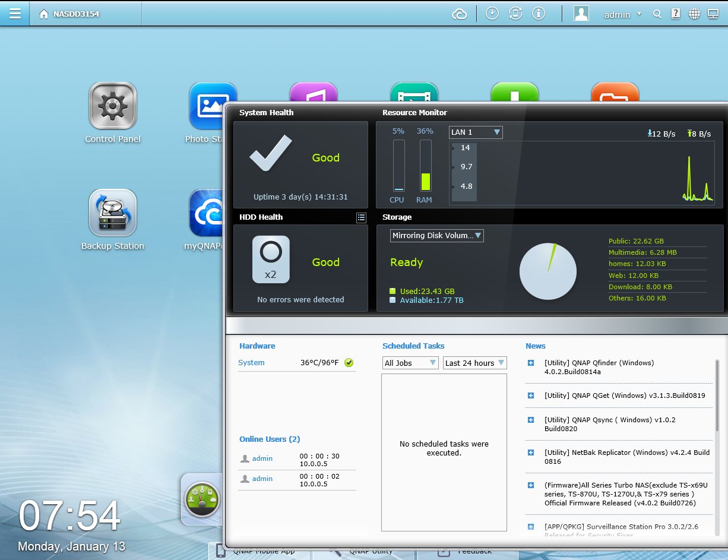Click the 'Used:23.43 GB' legend text
This screenshot has height=560, width=728.
[x=428, y=291]
